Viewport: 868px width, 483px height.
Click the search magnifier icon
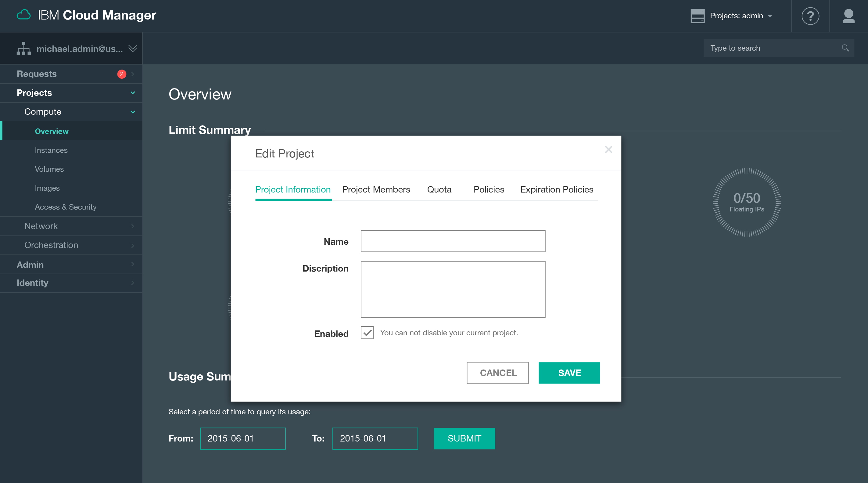[x=845, y=48]
